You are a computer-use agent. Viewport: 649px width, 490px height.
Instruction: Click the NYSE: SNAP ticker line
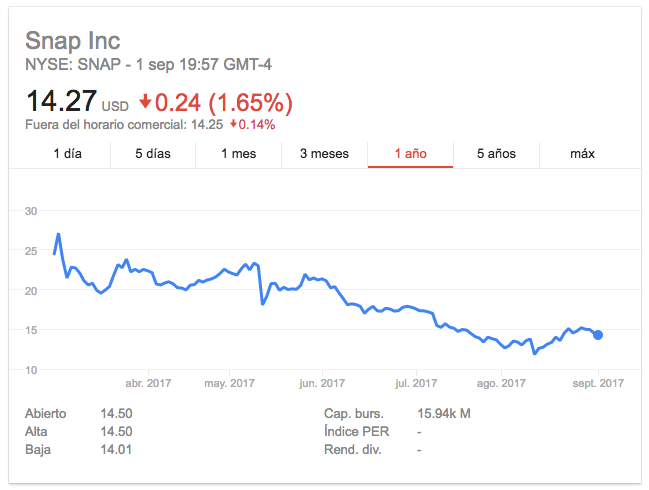pos(148,65)
